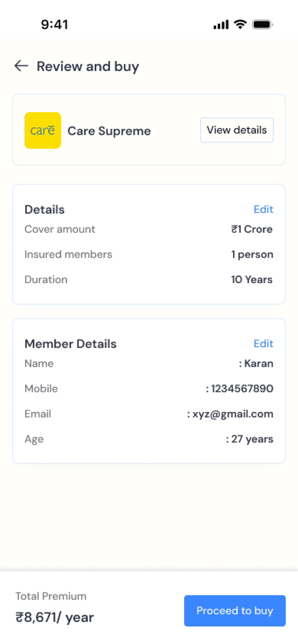298x644 pixels.
Task: Tap the member name Karan
Action: [x=258, y=363]
